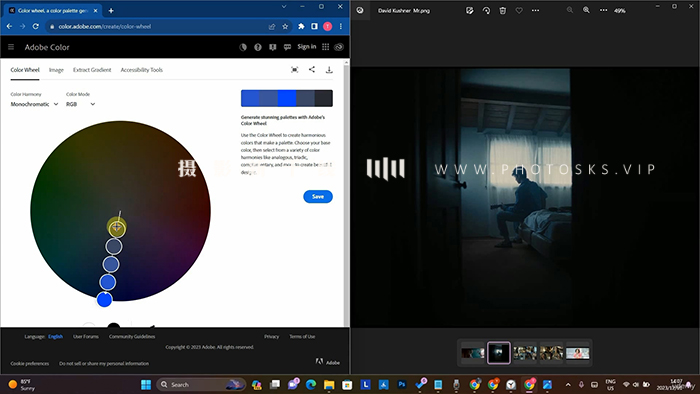Screen dimensions: 700x394
Task: Show hidden icons in system tray
Action: (x=568, y=384)
